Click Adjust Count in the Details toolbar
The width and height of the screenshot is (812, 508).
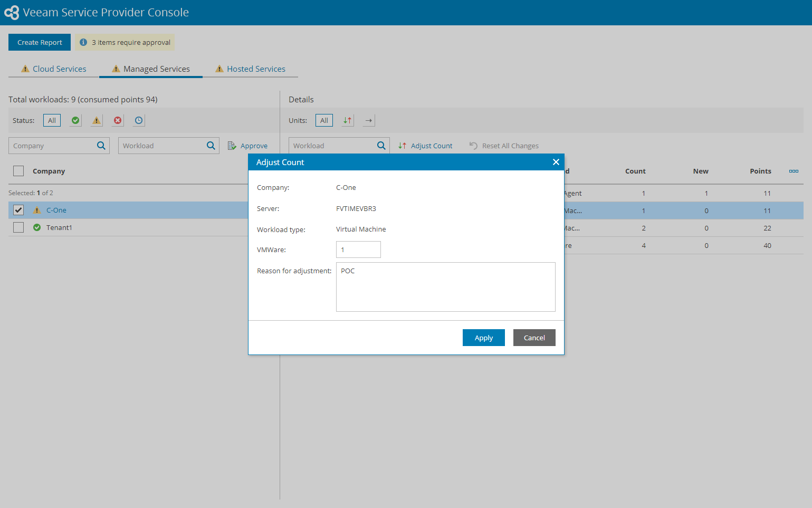(425, 146)
